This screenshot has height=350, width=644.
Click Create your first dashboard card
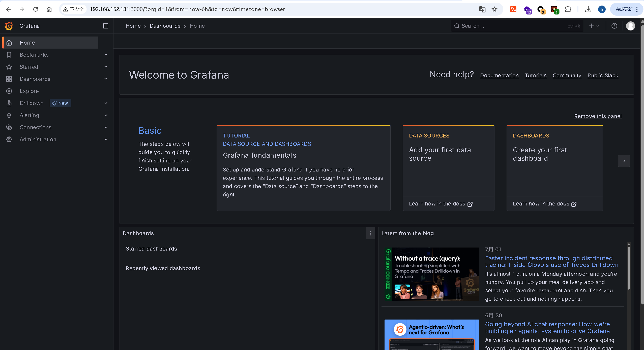coord(554,161)
